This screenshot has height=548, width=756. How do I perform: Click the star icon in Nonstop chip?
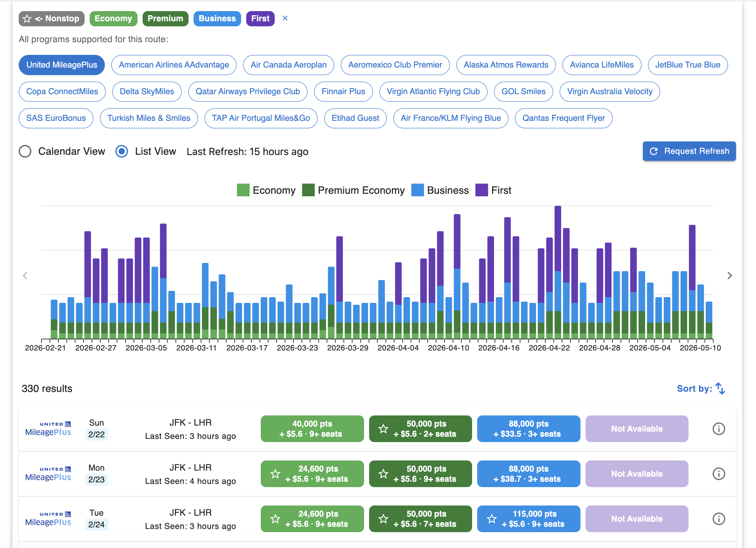[x=27, y=19]
